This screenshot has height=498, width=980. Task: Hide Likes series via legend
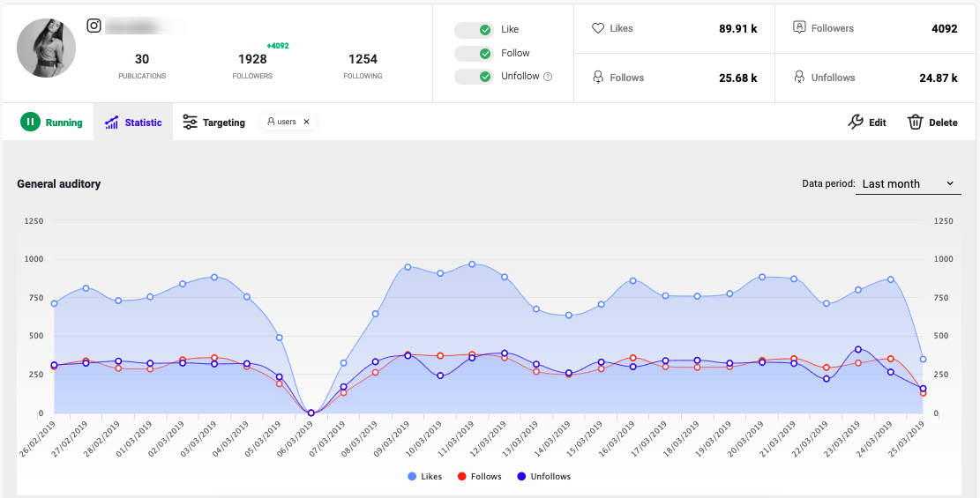click(424, 476)
